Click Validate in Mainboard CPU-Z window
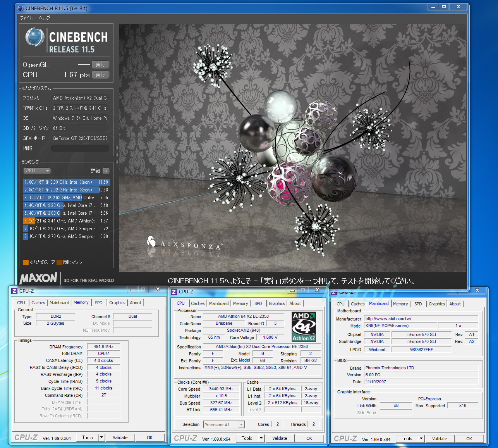498x448 pixels. coord(440,439)
